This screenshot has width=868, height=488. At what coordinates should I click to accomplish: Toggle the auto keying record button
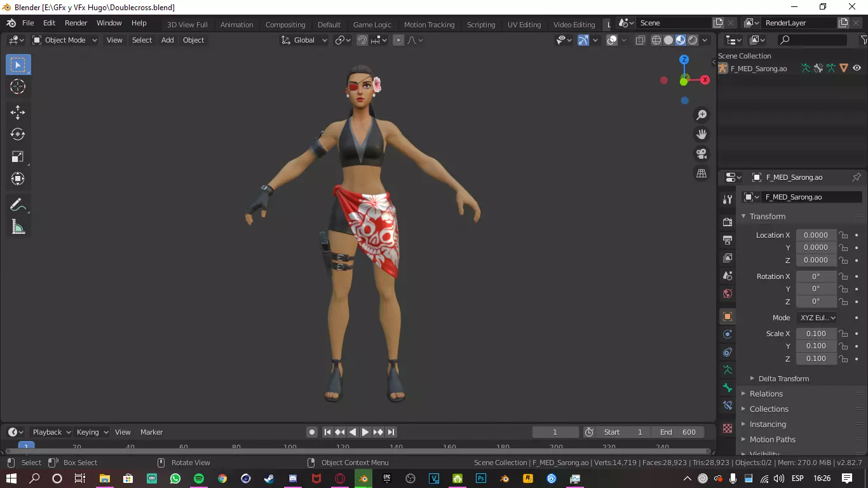coord(312,432)
